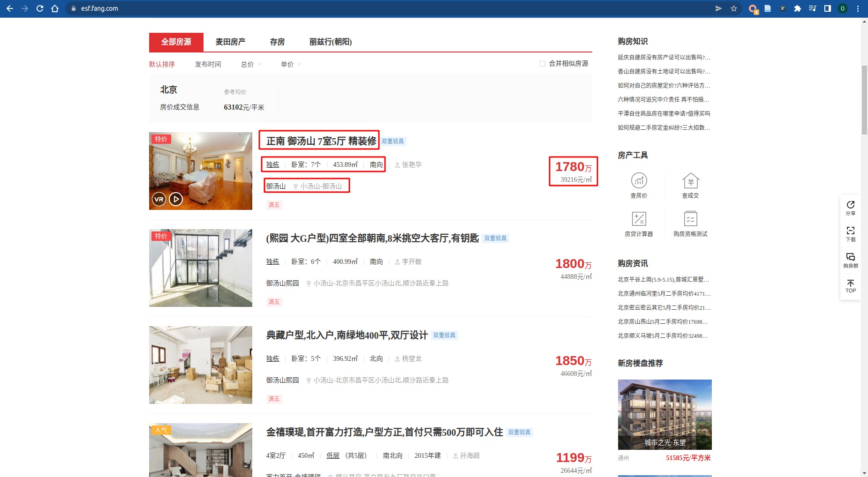Click the 分享 share icon
The image size is (868, 477).
coord(850,208)
